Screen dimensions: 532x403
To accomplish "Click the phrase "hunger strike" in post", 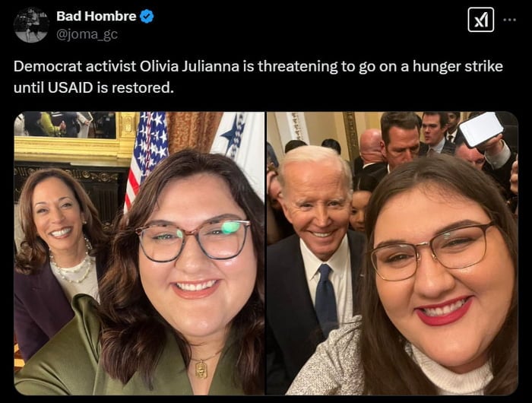I will click(x=458, y=66).
